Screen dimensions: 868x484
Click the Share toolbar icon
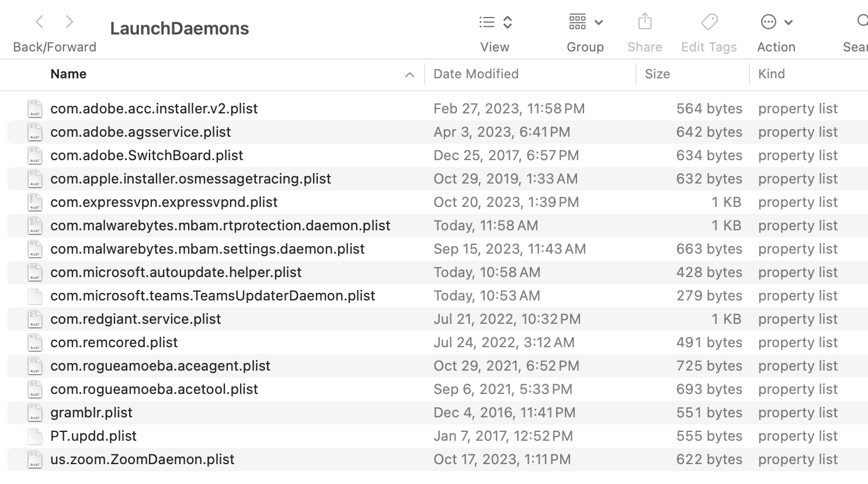(x=645, y=22)
